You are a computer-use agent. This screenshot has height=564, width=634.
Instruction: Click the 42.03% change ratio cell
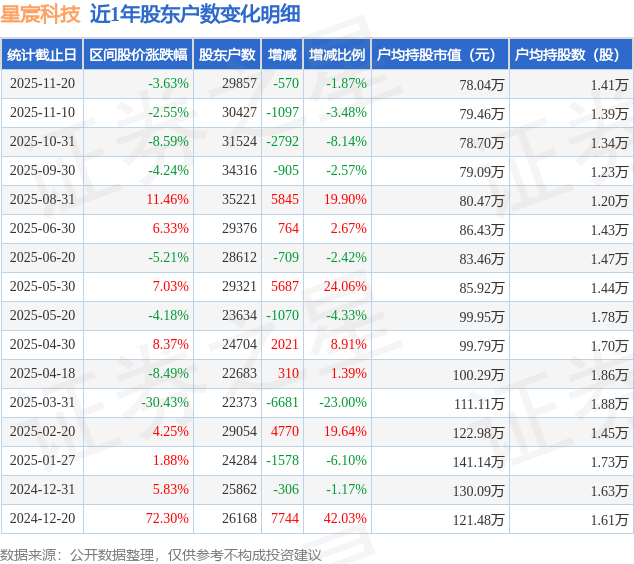[345, 518]
